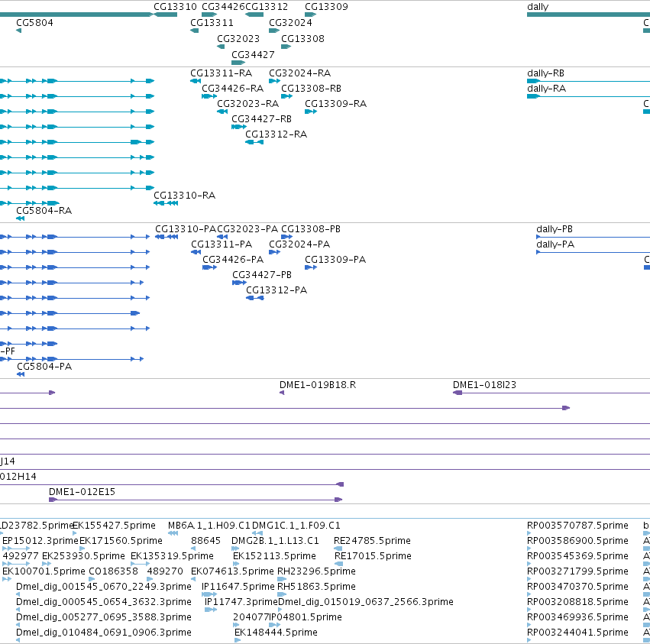Click the CG13310 gene label
This screenshot has width=650, height=644.
tap(175, 7)
